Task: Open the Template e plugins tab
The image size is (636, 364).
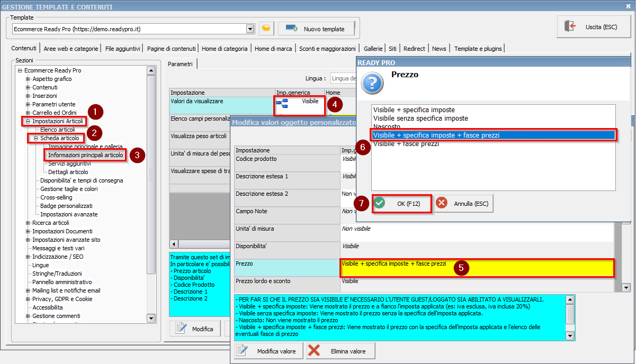Action: [478, 49]
